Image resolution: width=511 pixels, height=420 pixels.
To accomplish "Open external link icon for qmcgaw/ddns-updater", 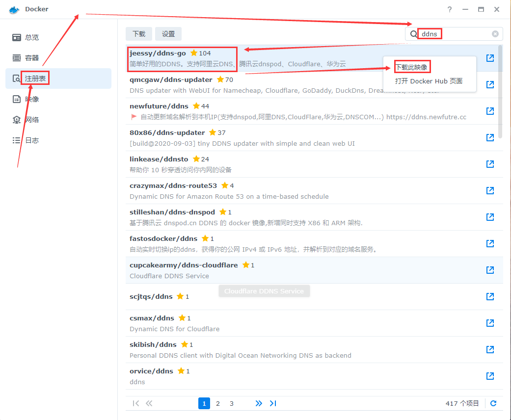I will tap(490, 84).
